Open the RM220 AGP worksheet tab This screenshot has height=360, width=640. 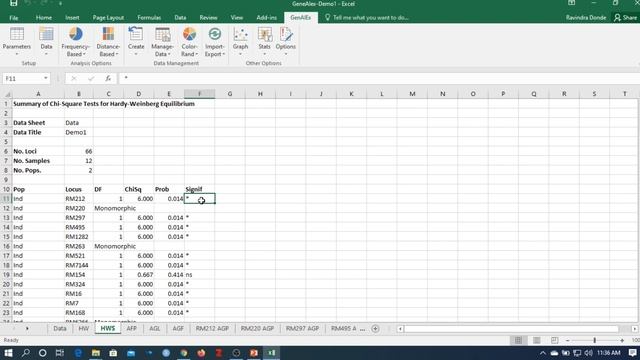coord(257,329)
